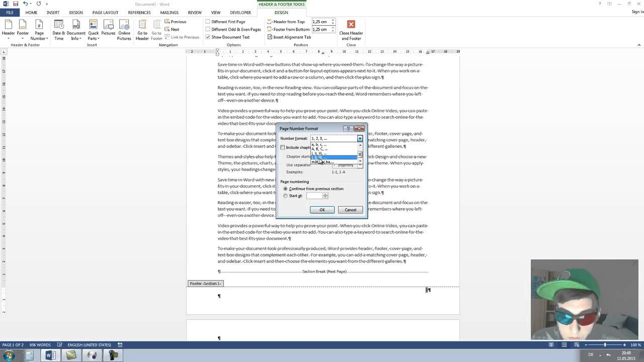Click Insert Alignment Tab
The image size is (644, 362).
click(x=289, y=37)
